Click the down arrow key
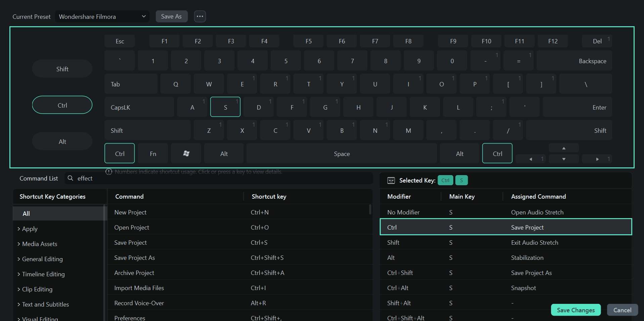 pyautogui.click(x=564, y=159)
